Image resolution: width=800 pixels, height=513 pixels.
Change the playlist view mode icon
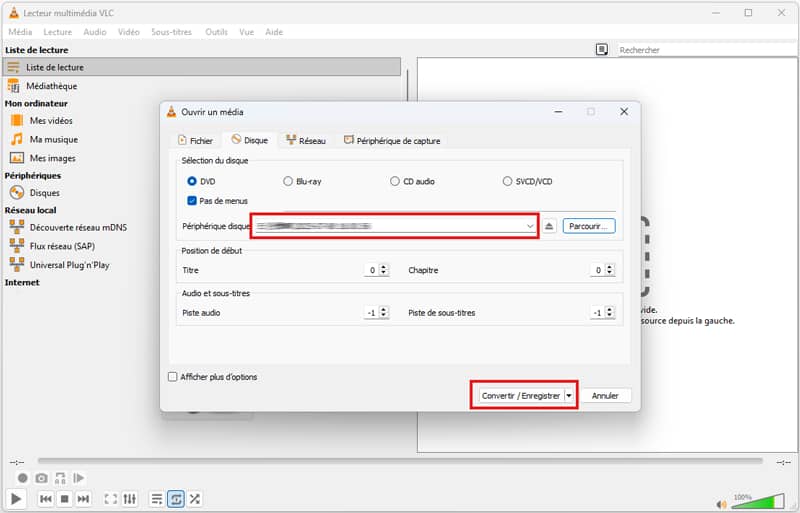(x=602, y=50)
